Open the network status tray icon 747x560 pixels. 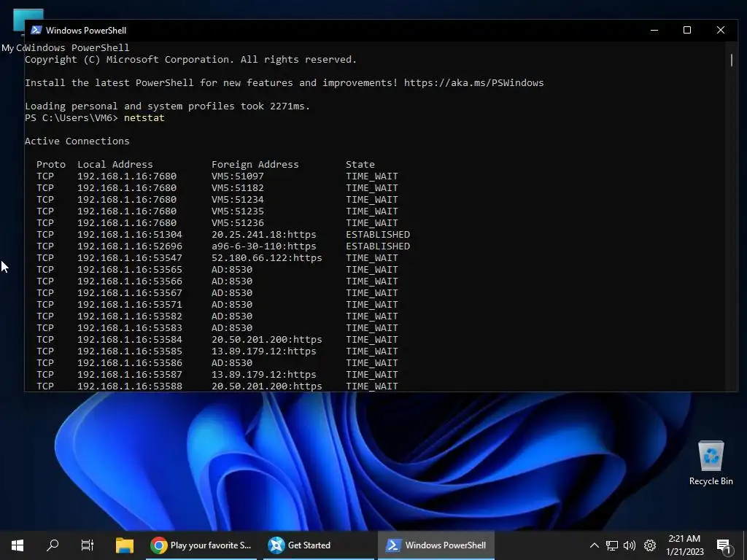pos(612,545)
